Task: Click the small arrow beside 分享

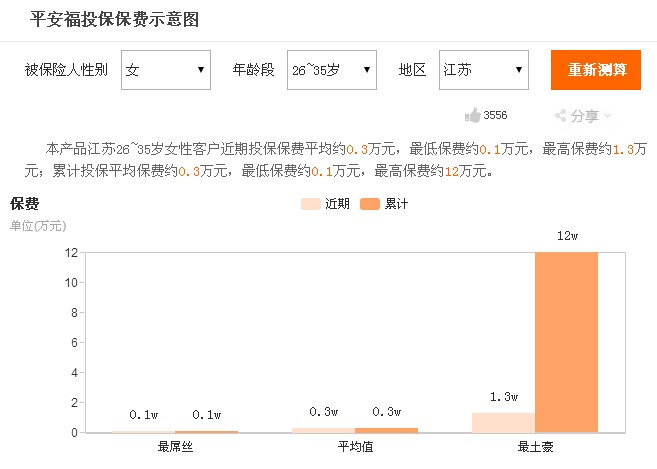Action: coord(607,115)
